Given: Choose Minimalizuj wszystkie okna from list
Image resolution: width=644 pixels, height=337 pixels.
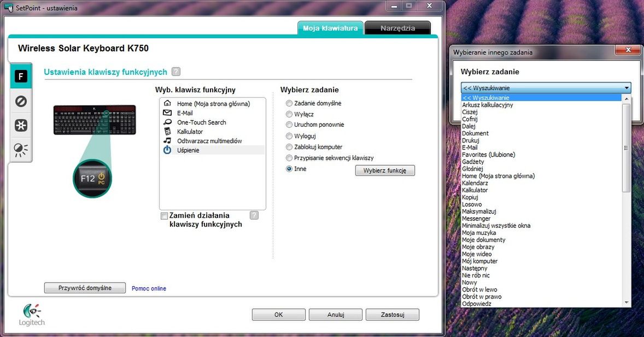Looking at the screenshot, I should tap(541, 226).
